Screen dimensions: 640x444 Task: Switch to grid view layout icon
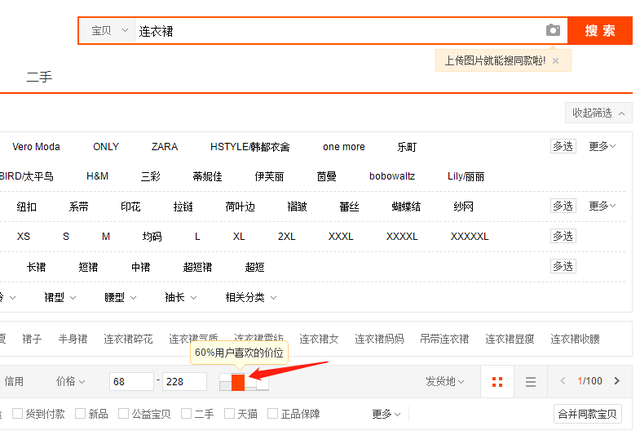497,382
